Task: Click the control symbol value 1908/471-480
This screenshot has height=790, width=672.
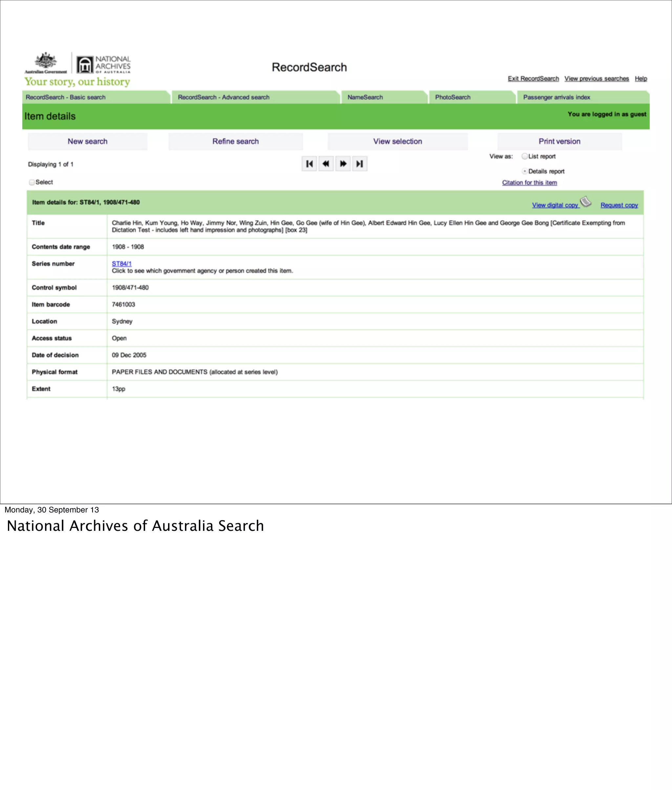Action: pos(130,288)
